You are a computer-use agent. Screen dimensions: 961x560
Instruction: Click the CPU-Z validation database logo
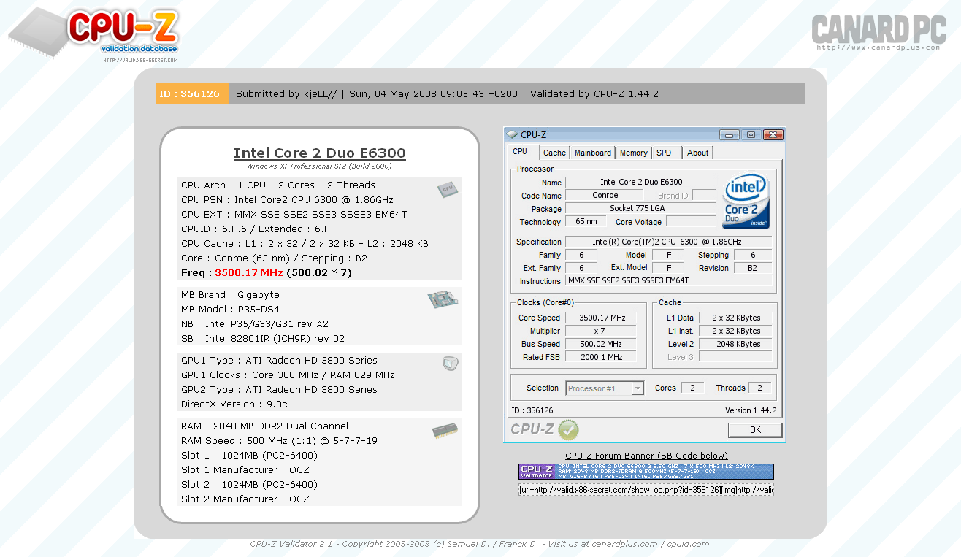coord(93,33)
